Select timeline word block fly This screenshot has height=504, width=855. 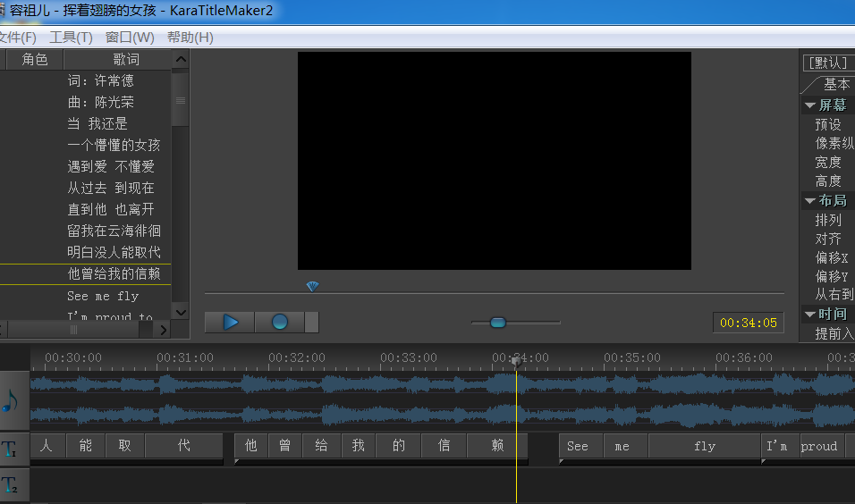pyautogui.click(x=704, y=446)
